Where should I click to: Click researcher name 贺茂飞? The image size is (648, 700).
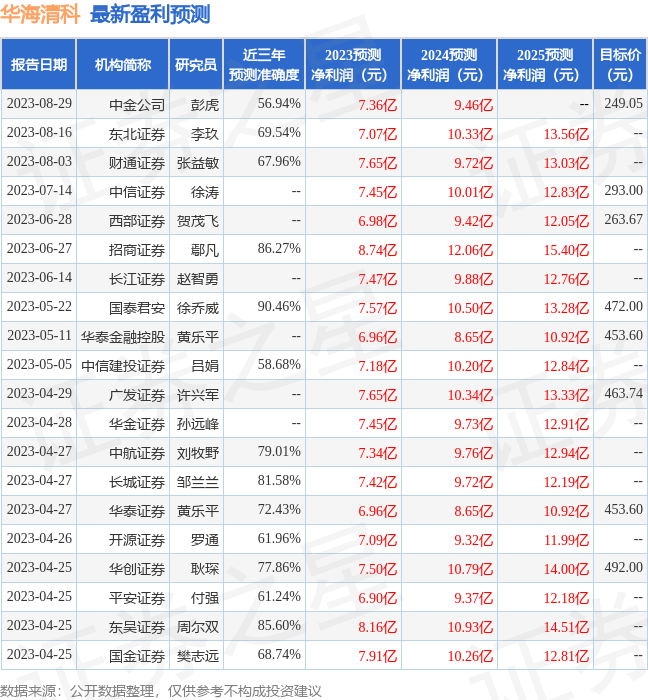coord(198,221)
